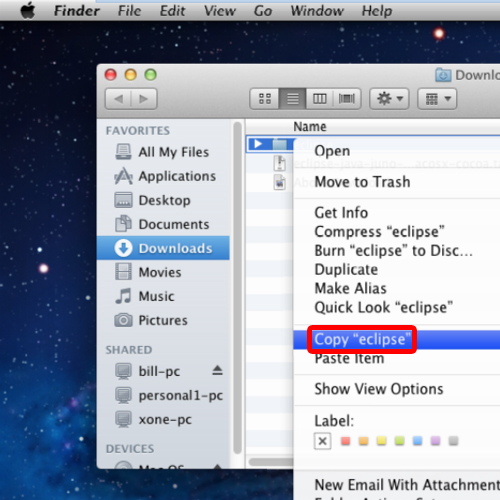The image size is (500, 500).
Task: Choose Duplicate from context menu
Action: [397, 269]
